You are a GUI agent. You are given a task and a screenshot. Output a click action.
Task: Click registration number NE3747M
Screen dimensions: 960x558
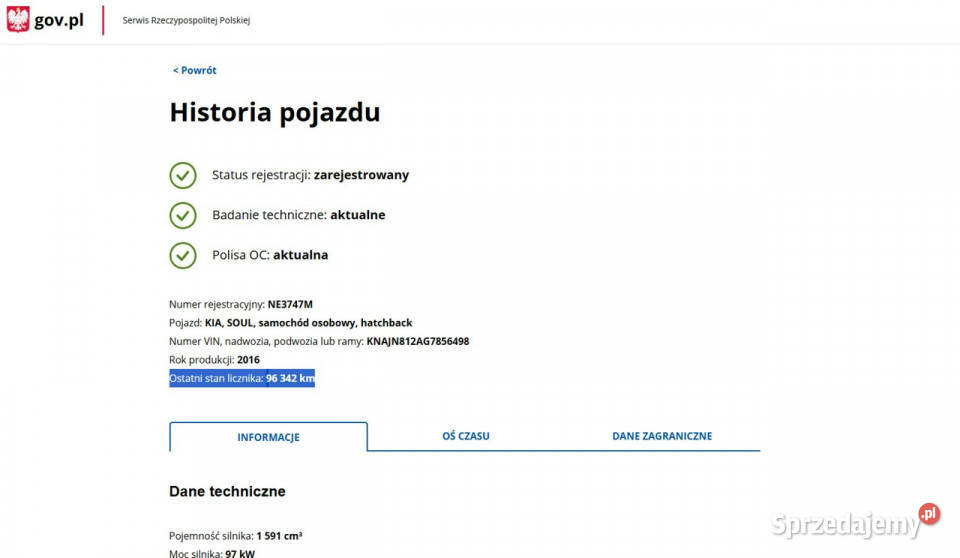[290, 304]
